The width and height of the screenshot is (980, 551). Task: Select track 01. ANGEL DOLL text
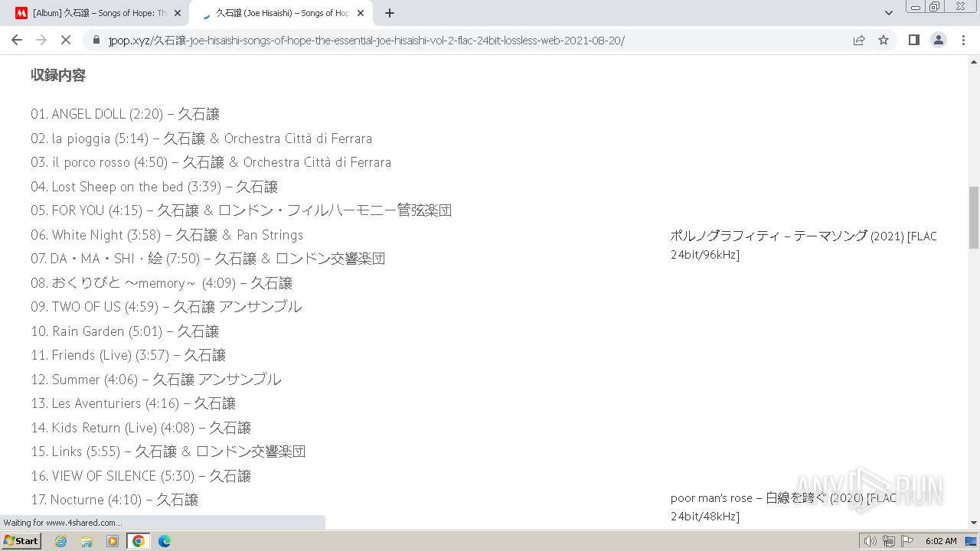click(126, 114)
